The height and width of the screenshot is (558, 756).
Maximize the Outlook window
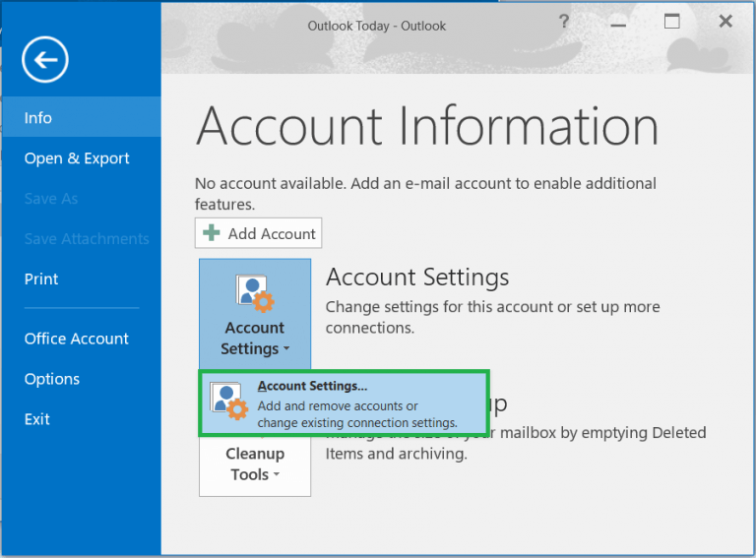(672, 22)
